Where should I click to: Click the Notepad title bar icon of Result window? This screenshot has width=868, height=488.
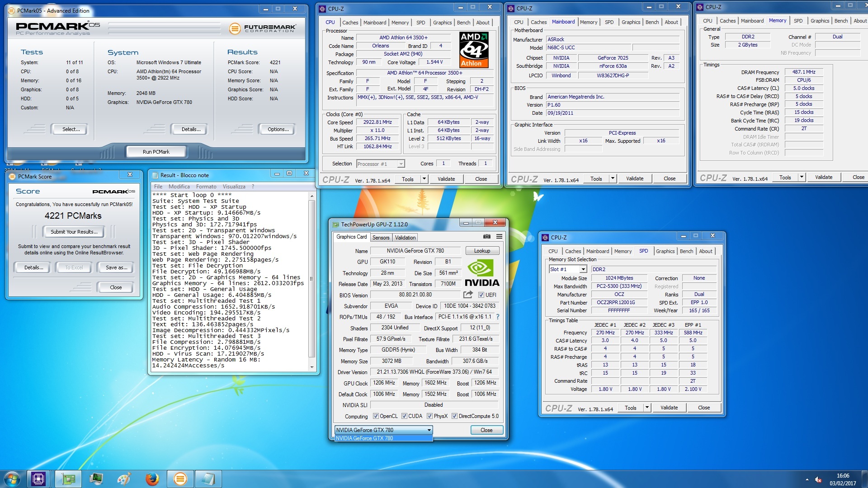coord(155,175)
